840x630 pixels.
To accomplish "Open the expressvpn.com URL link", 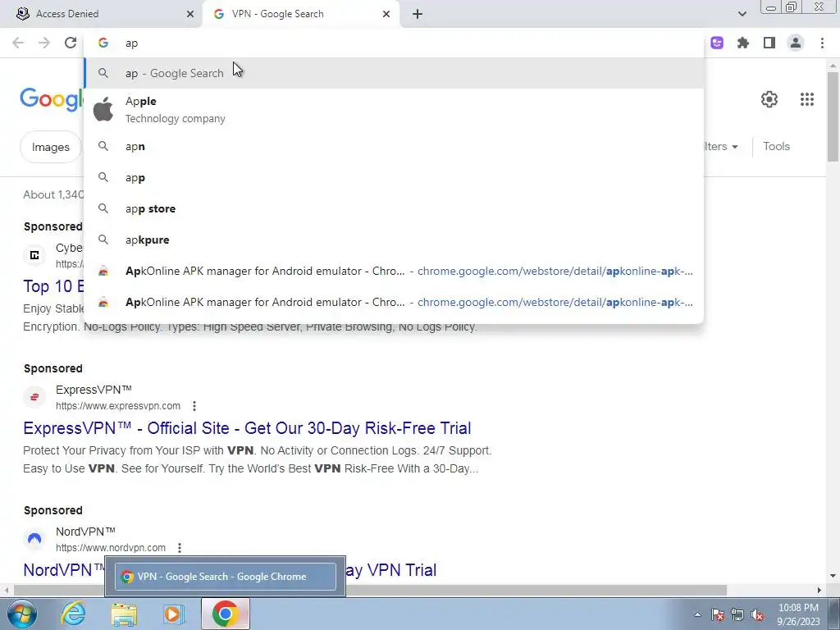I will coord(118,405).
